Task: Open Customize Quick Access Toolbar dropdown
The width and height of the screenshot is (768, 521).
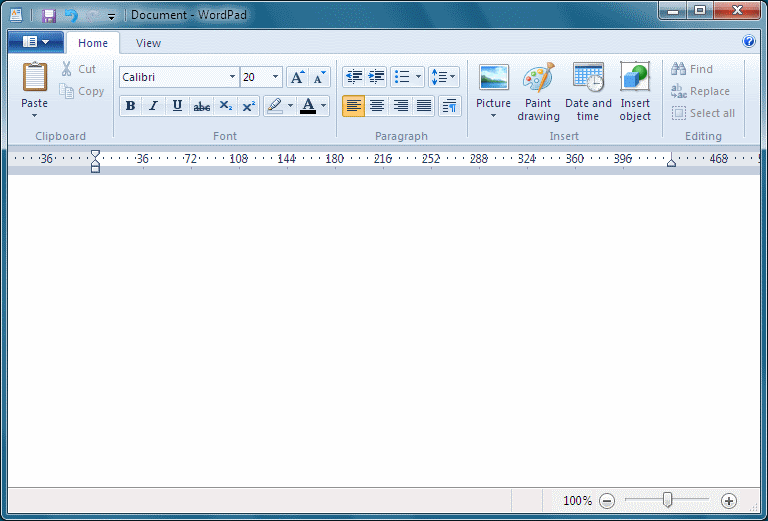Action: click(112, 17)
